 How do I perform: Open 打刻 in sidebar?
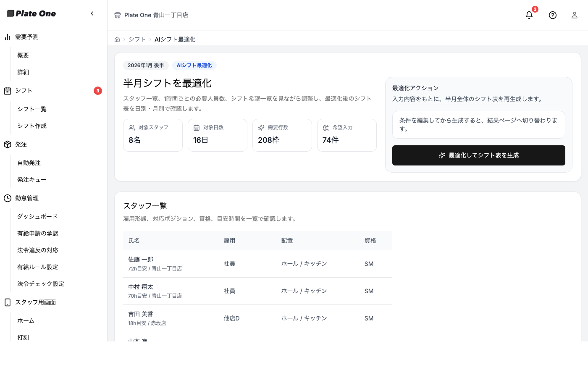tap(23, 337)
